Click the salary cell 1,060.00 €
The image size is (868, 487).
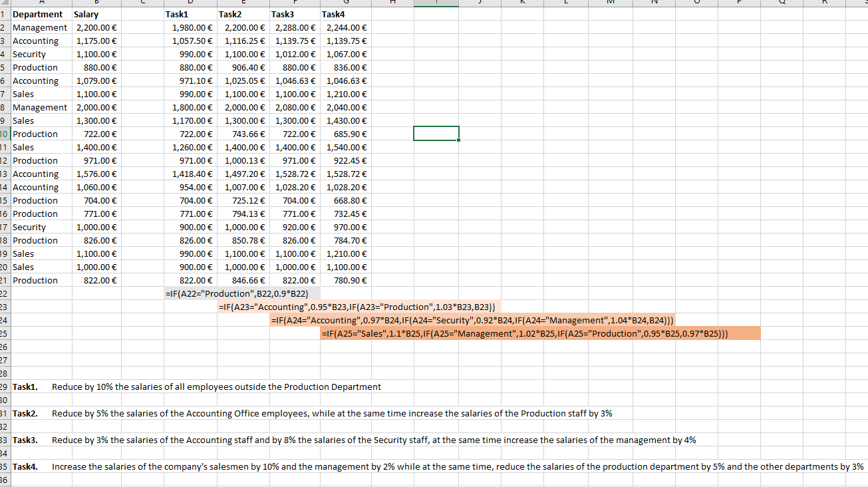(96, 187)
